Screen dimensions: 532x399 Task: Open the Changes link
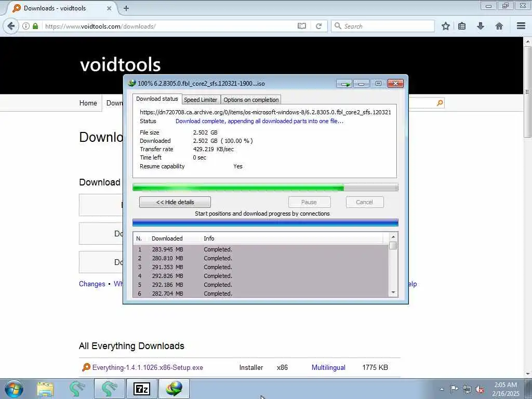tap(92, 284)
